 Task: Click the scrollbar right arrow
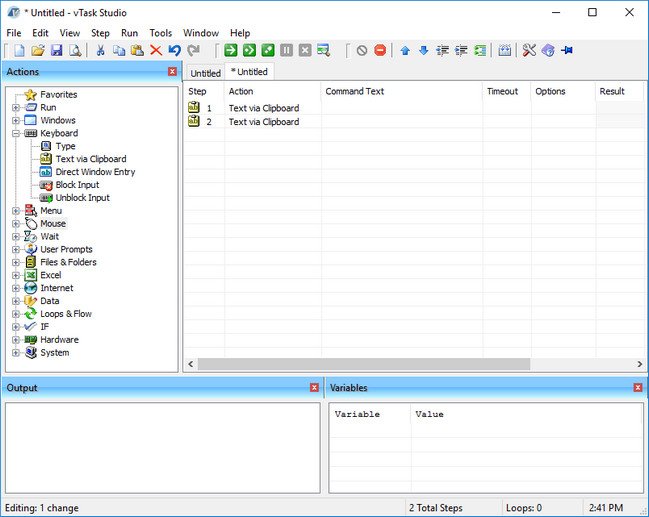coord(639,364)
